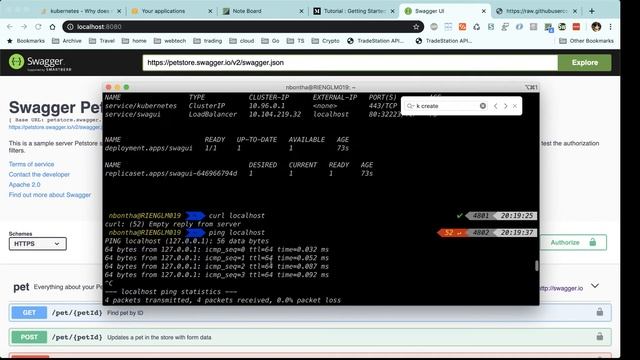Open the green circle 'Sb' extension icon
The height and width of the screenshot is (360, 640).
[562, 27]
